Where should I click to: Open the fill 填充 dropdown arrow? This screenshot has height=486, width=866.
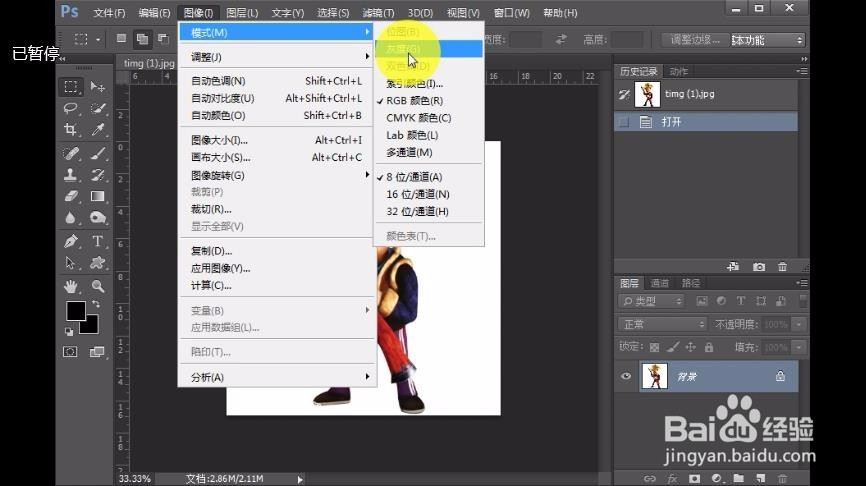[799, 347]
